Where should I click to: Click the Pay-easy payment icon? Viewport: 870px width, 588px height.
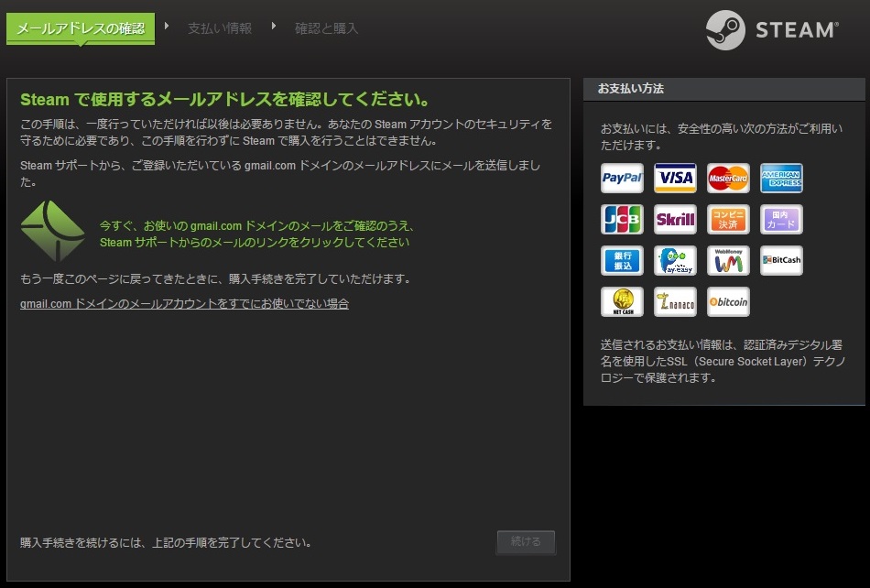[675, 260]
